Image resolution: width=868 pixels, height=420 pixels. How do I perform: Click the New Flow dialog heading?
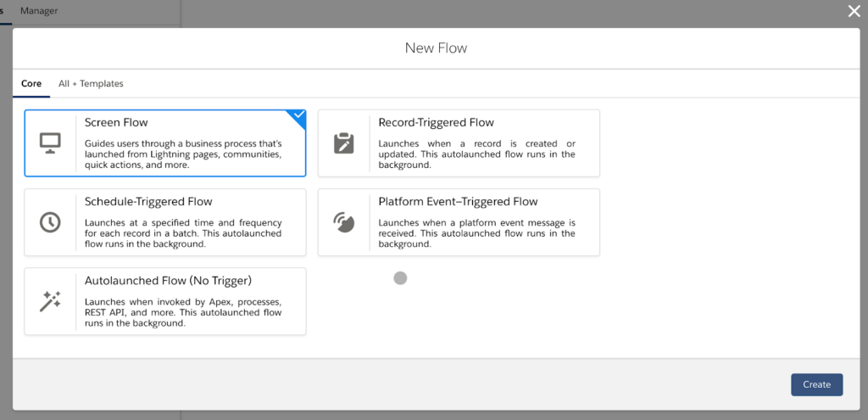(x=437, y=48)
